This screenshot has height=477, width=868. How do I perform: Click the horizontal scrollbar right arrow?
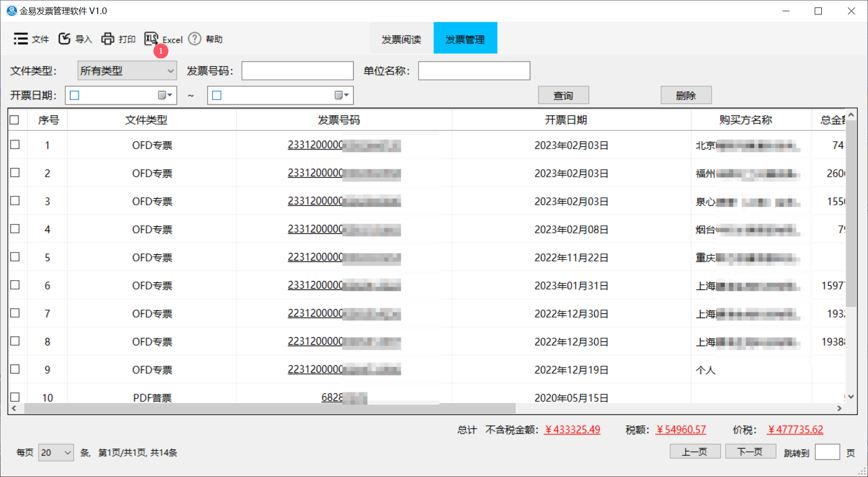[x=840, y=408]
